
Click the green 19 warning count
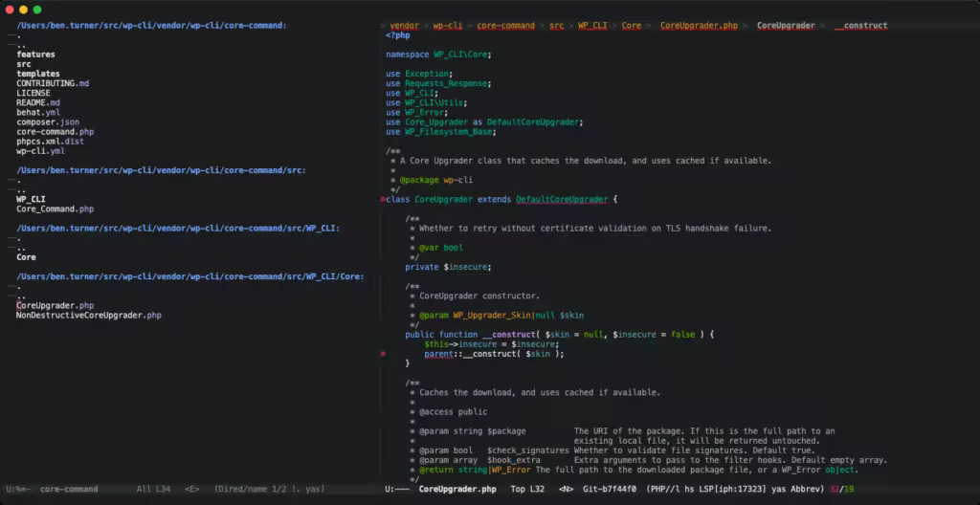pos(849,489)
